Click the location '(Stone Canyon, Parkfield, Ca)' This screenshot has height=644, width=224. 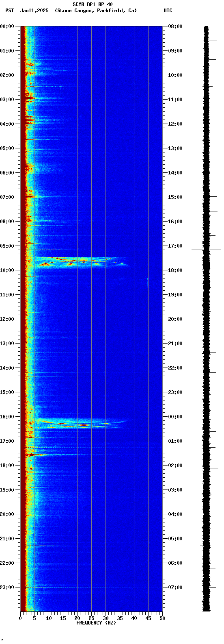pos(96,11)
